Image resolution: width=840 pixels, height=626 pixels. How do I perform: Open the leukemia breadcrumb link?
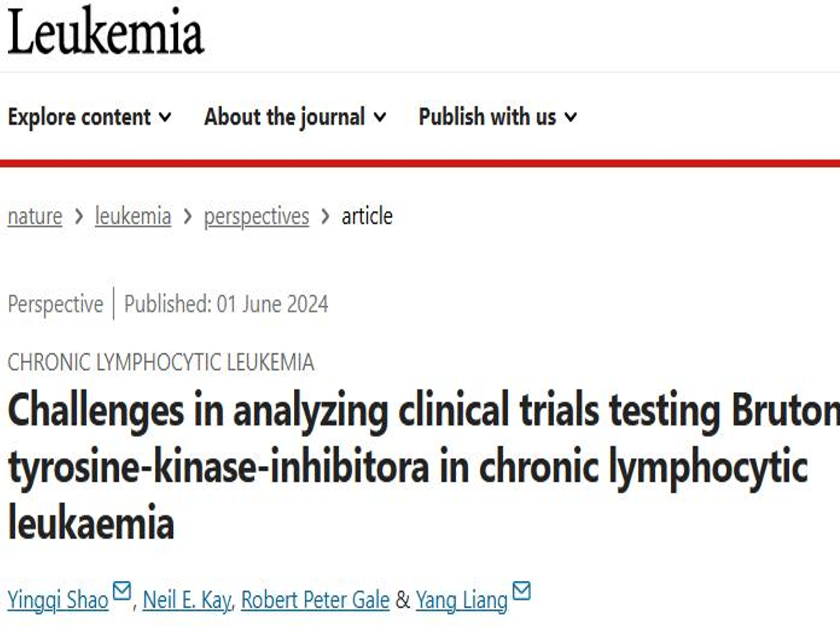click(x=133, y=216)
